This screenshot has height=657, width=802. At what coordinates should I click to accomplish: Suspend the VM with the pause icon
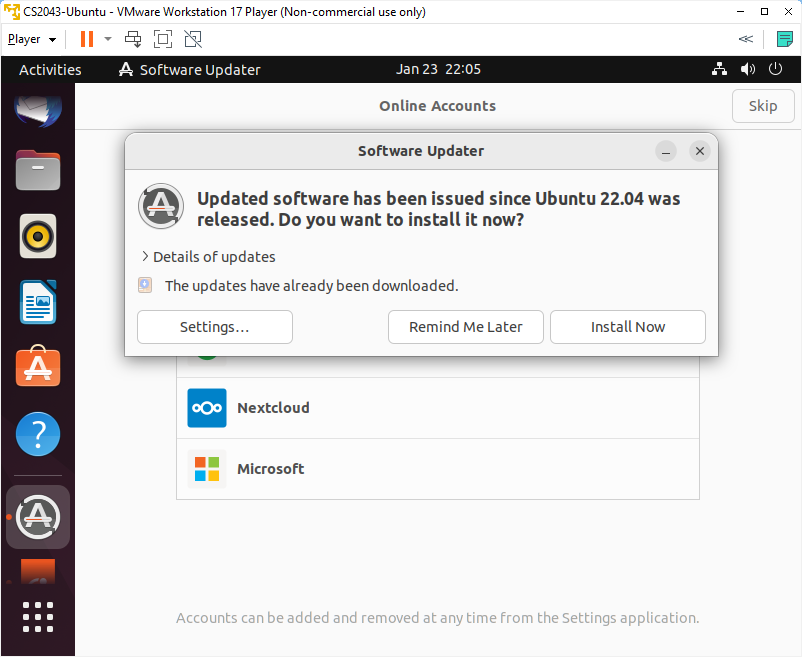tap(85, 39)
